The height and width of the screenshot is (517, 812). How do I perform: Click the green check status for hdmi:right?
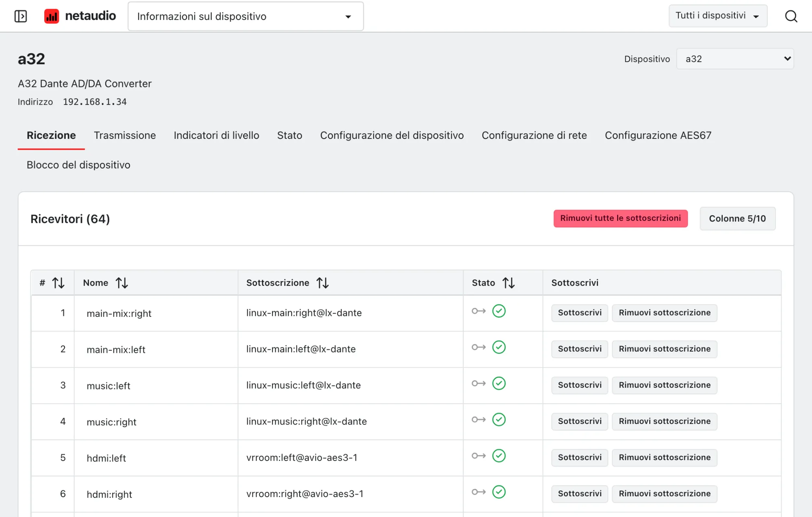point(499,492)
